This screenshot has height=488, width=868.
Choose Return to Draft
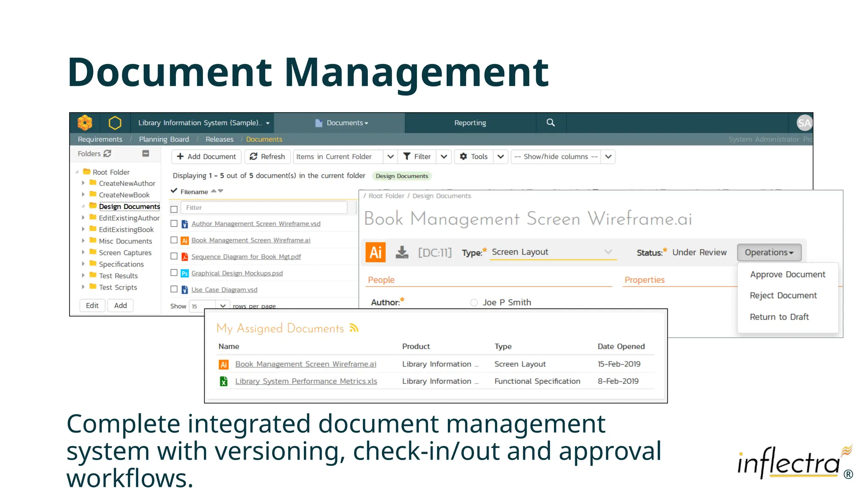click(x=779, y=317)
